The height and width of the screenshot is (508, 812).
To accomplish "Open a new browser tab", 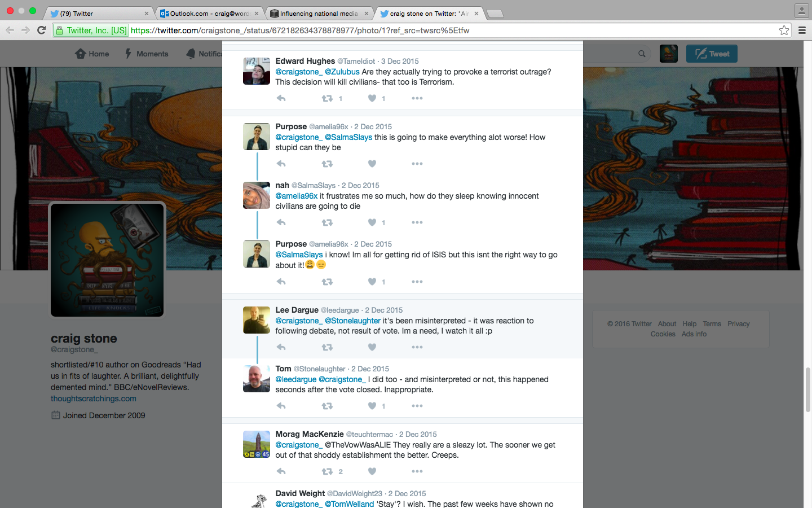I will pyautogui.click(x=495, y=14).
